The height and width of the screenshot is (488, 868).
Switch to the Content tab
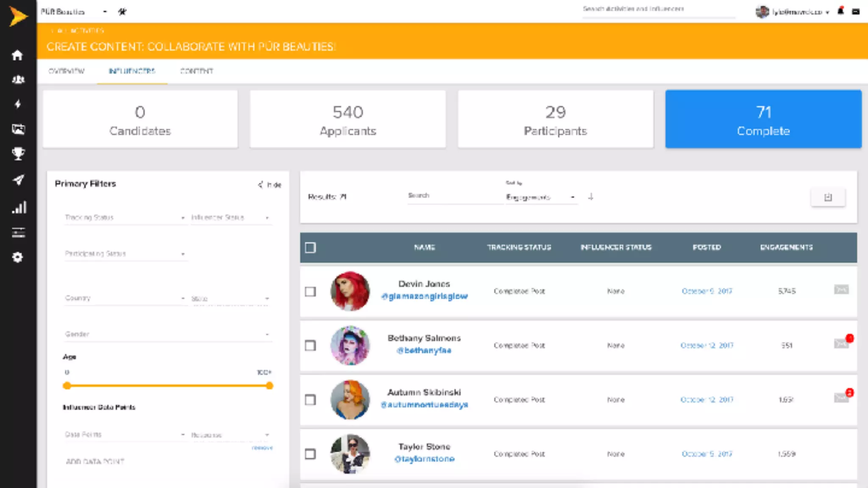pos(197,71)
